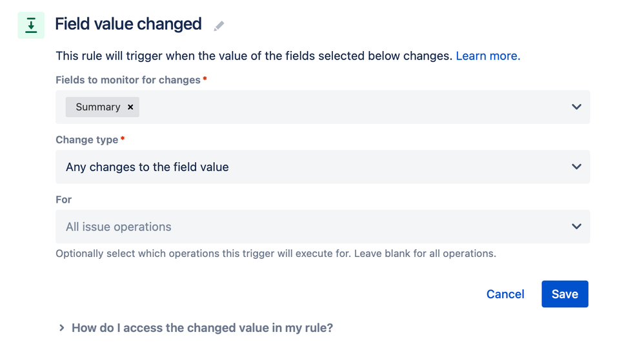Click the pencil icon to rename the trigger
The width and height of the screenshot is (644, 348).
219,26
